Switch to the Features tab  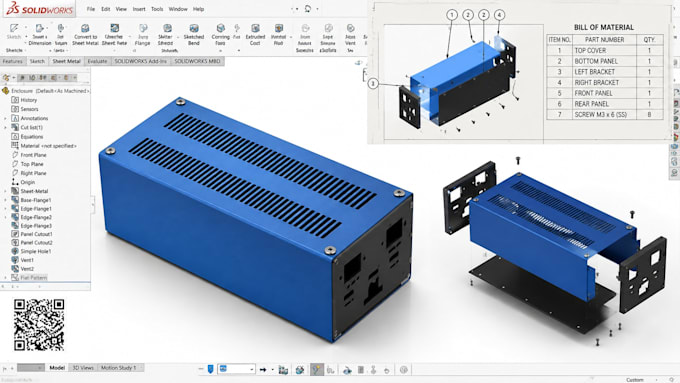13,61
